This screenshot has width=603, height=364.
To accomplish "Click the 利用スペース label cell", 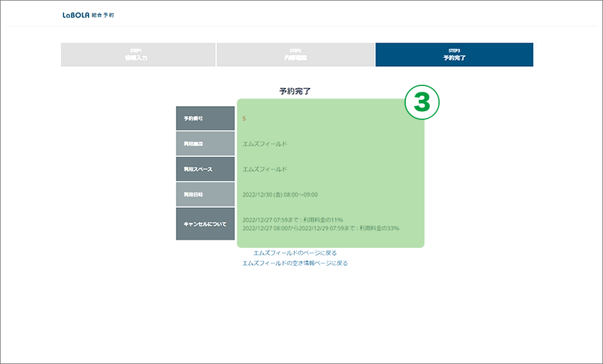I will pyautogui.click(x=205, y=169).
